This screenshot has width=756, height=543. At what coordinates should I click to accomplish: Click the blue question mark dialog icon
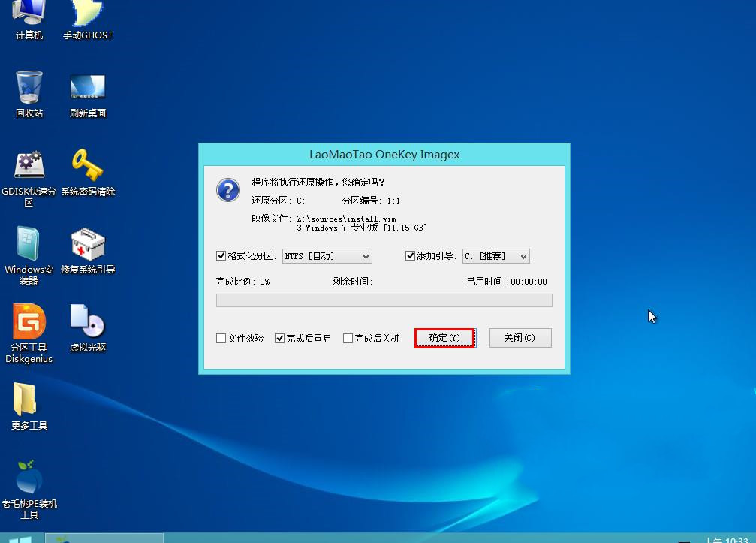228,190
